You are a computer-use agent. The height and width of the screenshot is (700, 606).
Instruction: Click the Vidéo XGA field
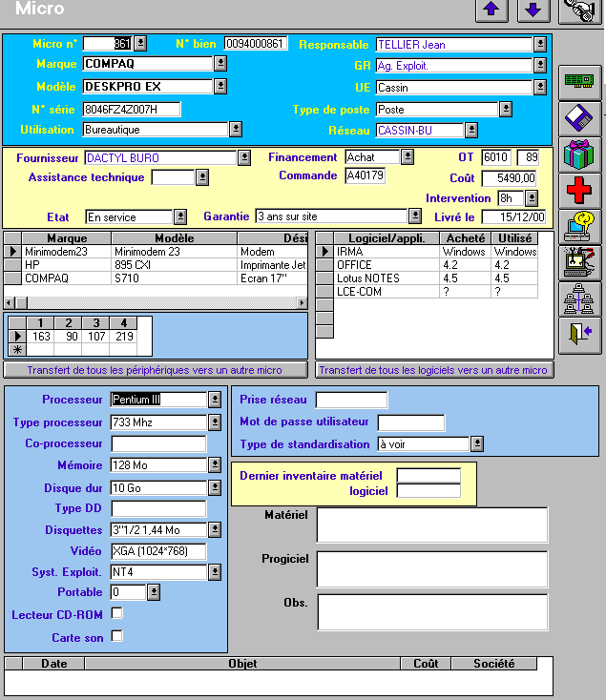coord(158,551)
